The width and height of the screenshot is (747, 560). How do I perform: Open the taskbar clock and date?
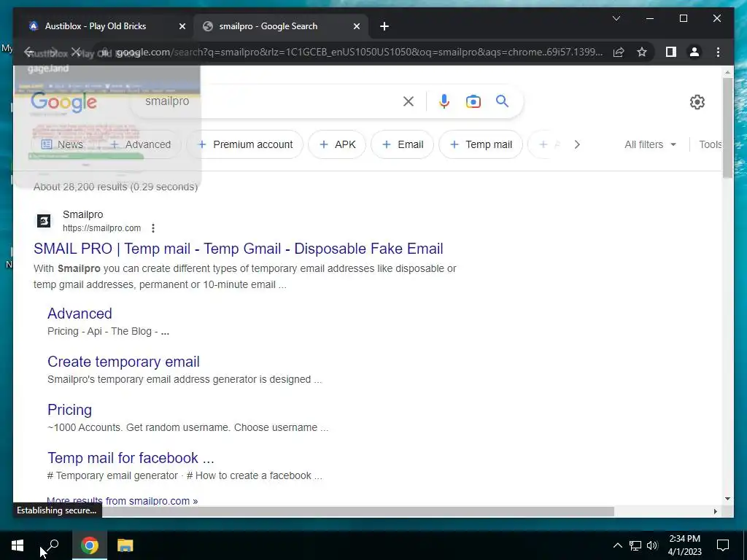click(x=684, y=545)
